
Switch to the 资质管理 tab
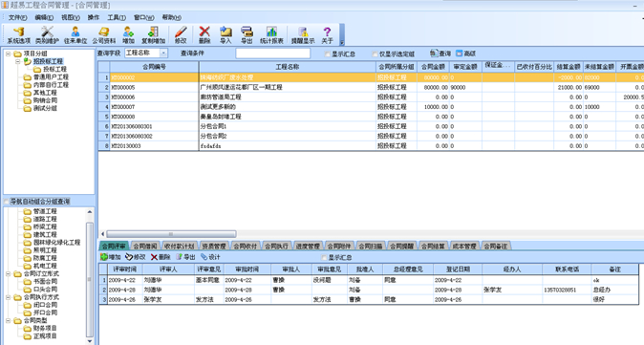tap(214, 246)
